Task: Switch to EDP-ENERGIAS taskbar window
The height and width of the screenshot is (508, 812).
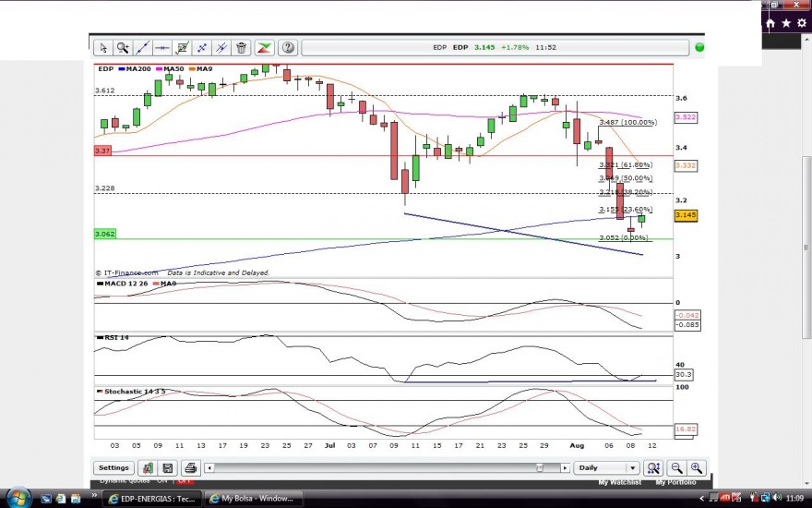Action: tap(151, 499)
